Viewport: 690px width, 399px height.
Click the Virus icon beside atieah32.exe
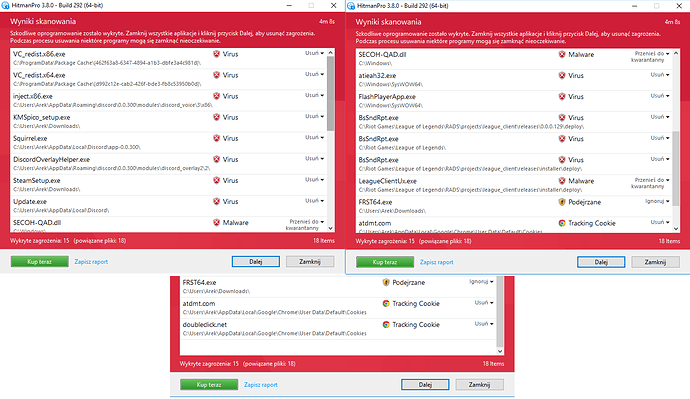562,75
